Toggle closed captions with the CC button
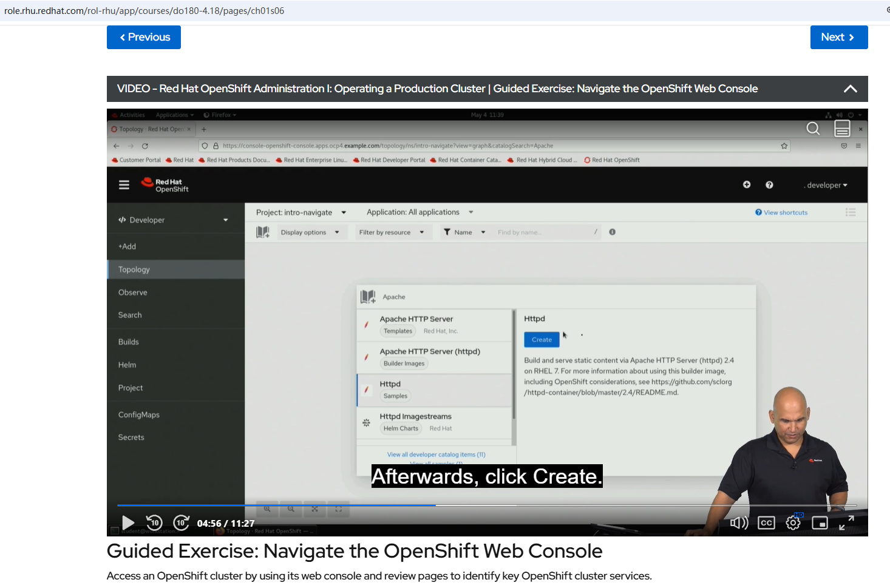Viewport: 890px width, 588px height. click(766, 522)
